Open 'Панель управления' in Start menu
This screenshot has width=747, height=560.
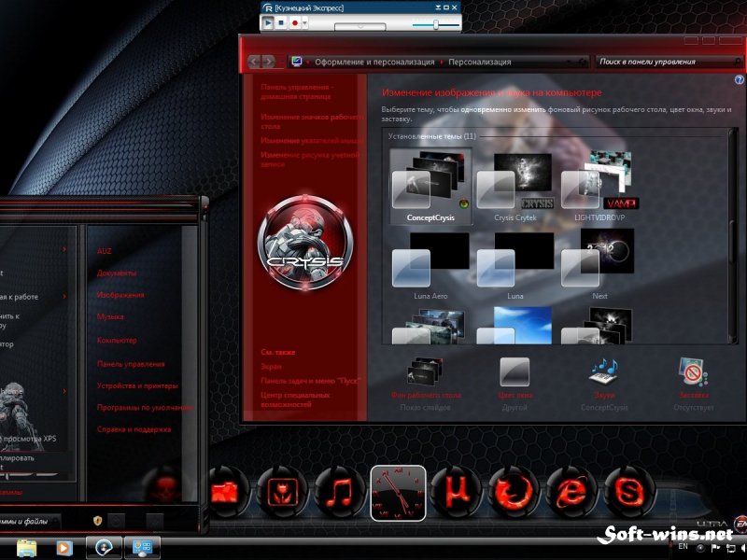pos(131,364)
